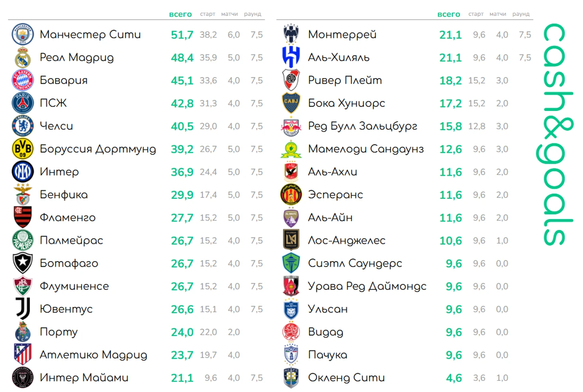Click the Juventus logo icon
Screen dimensions: 583x392
coord(23,309)
